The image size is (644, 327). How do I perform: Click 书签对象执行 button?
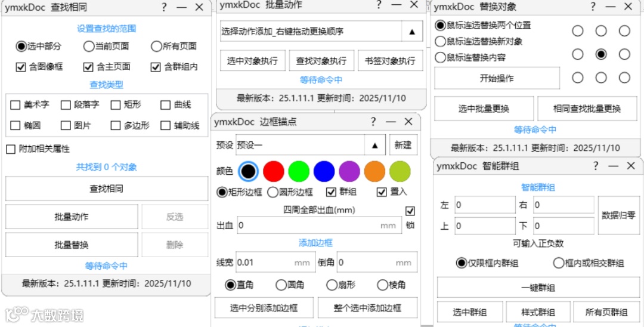tap(390, 61)
